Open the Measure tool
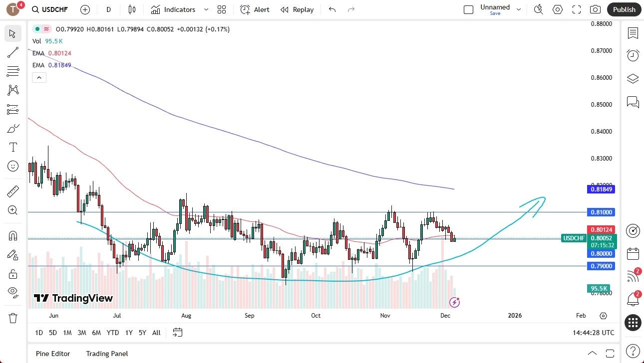This screenshot has width=644, height=363. point(13,191)
